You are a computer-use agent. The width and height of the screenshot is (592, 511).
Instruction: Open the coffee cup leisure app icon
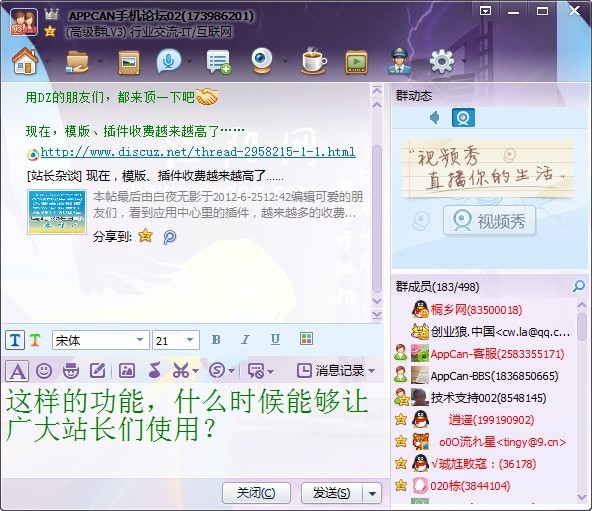coord(314,60)
